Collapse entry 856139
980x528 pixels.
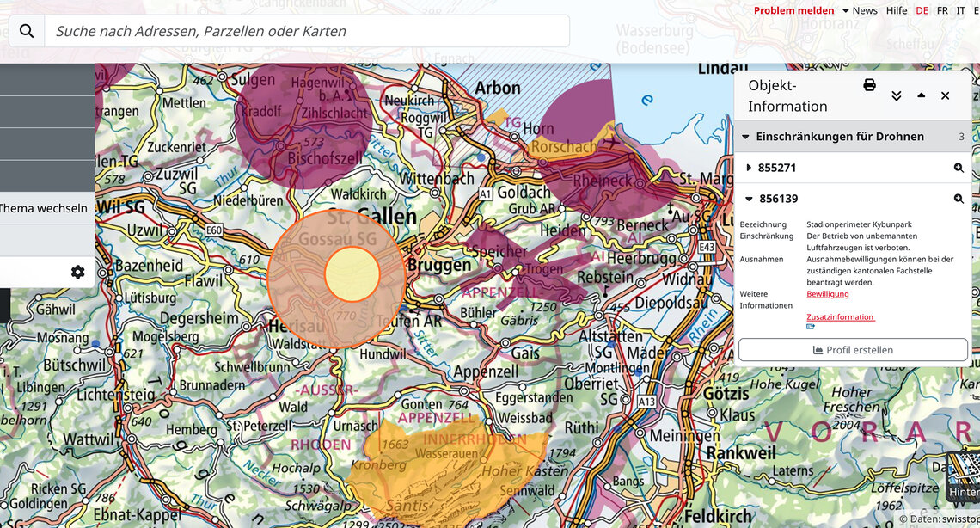[749, 199]
